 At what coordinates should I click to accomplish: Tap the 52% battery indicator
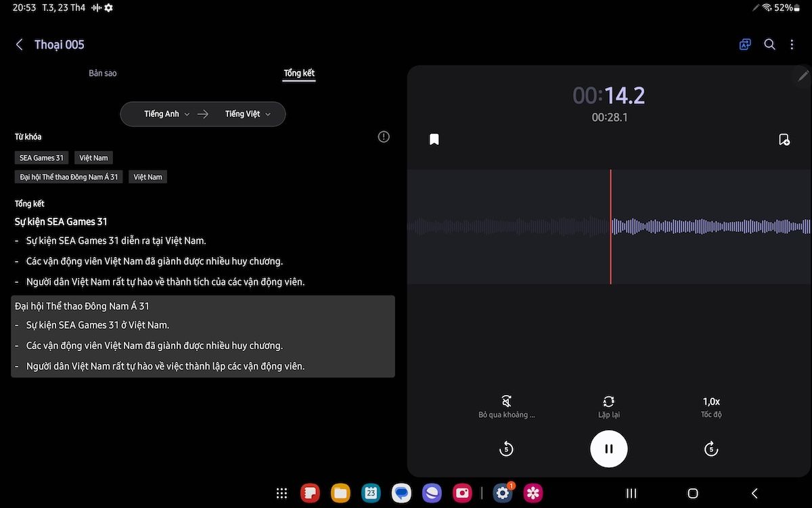787,7
